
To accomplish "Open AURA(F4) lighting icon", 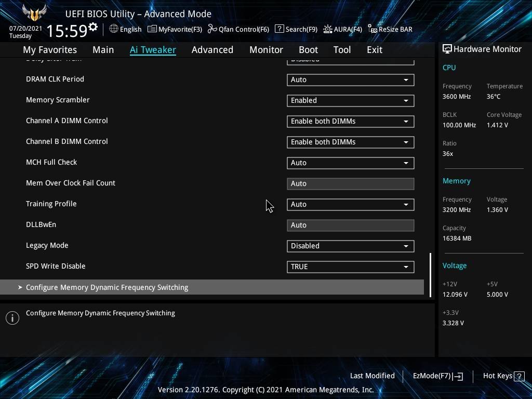I will click(328, 29).
